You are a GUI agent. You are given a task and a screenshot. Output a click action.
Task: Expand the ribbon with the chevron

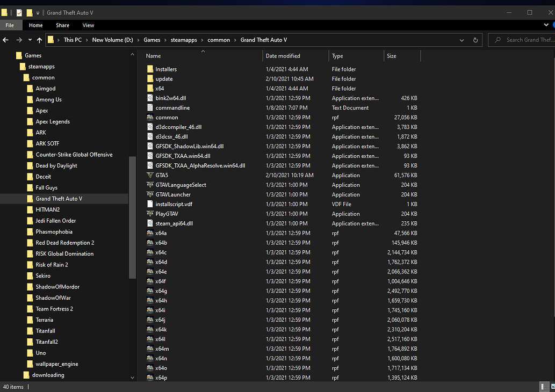point(546,25)
